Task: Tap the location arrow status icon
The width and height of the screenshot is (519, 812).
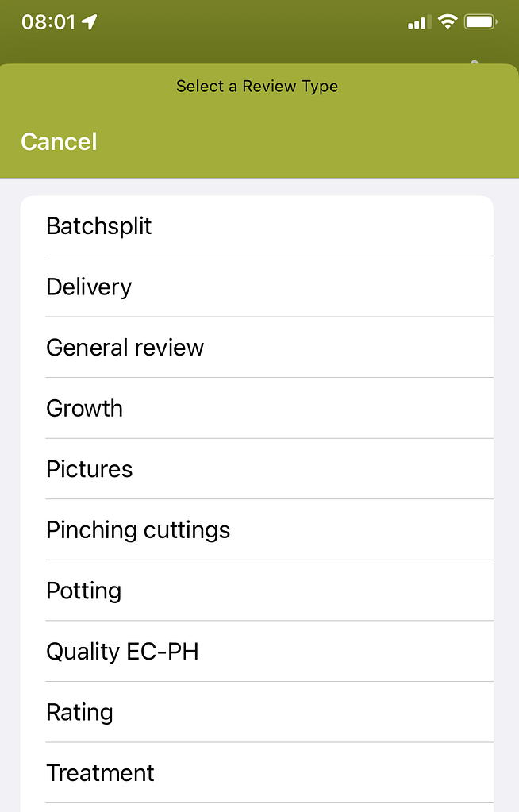Action: (x=90, y=22)
